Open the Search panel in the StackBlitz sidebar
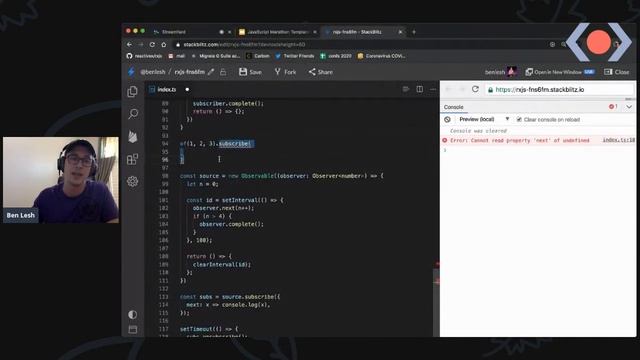Viewport: 640px width, 360px height. [133, 114]
